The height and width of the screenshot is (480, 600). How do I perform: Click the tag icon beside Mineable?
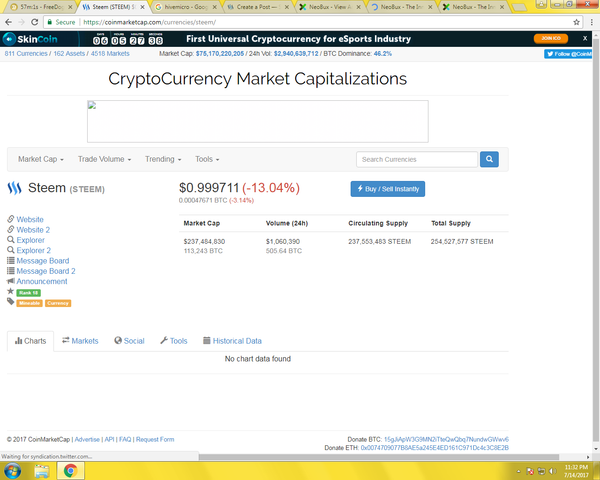(x=10, y=302)
